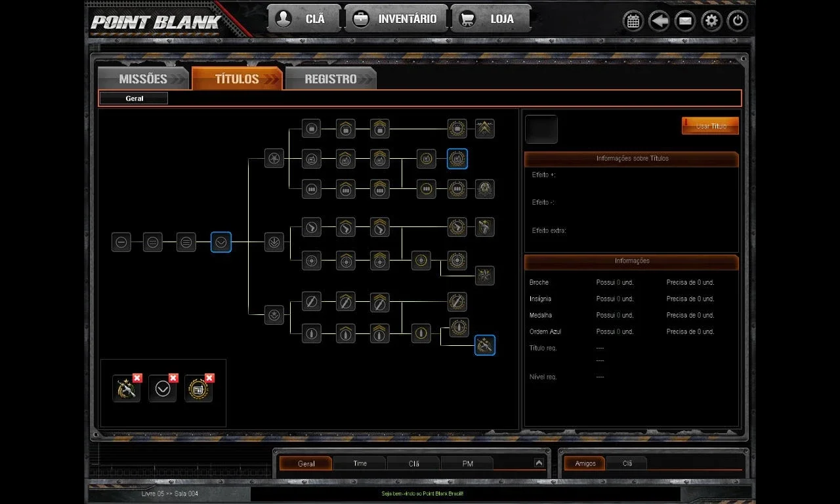Select the three-line circle title node
This screenshot has height=504, width=840.
pyautogui.click(x=186, y=242)
